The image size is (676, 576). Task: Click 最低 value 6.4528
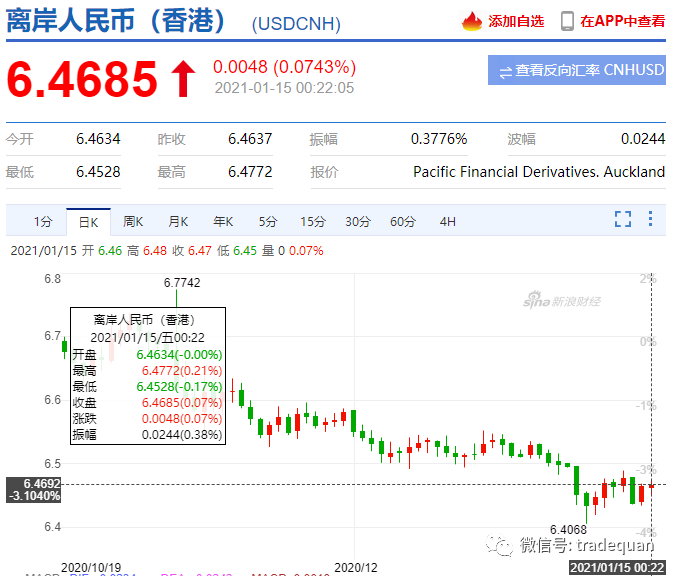(x=98, y=172)
